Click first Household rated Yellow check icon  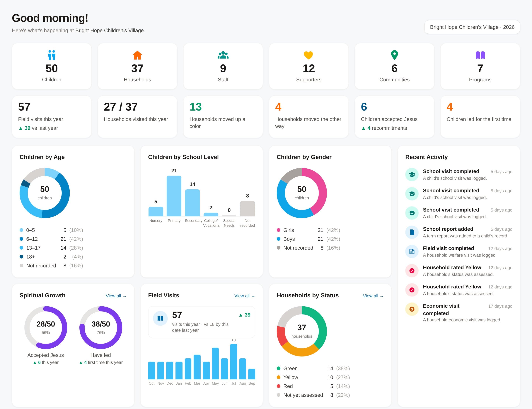click(x=412, y=271)
